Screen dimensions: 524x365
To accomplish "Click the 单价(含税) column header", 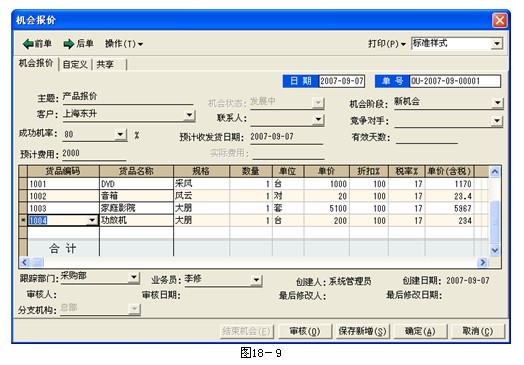I will tap(449, 171).
